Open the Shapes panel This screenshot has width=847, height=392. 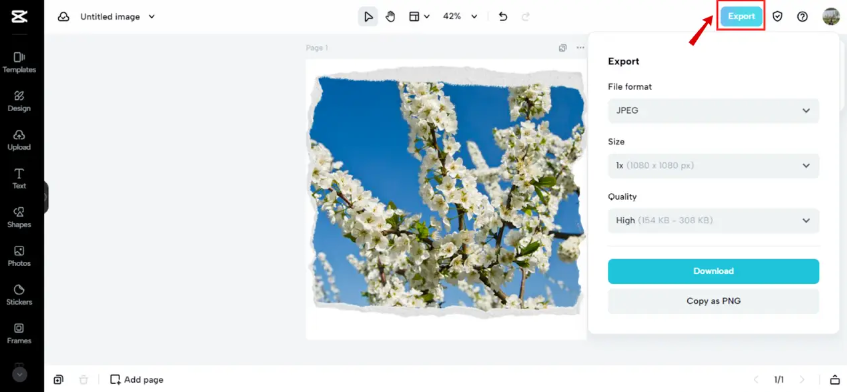pyautogui.click(x=19, y=218)
